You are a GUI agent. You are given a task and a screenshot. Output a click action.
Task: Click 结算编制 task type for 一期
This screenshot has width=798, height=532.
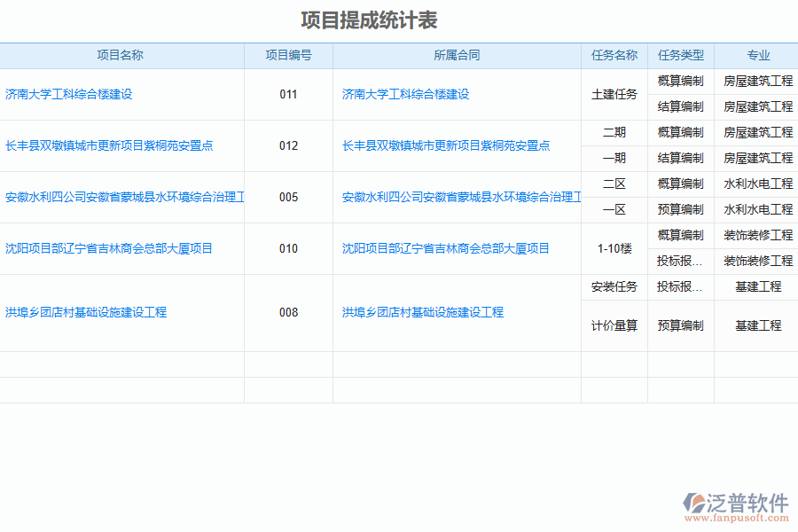(680, 158)
